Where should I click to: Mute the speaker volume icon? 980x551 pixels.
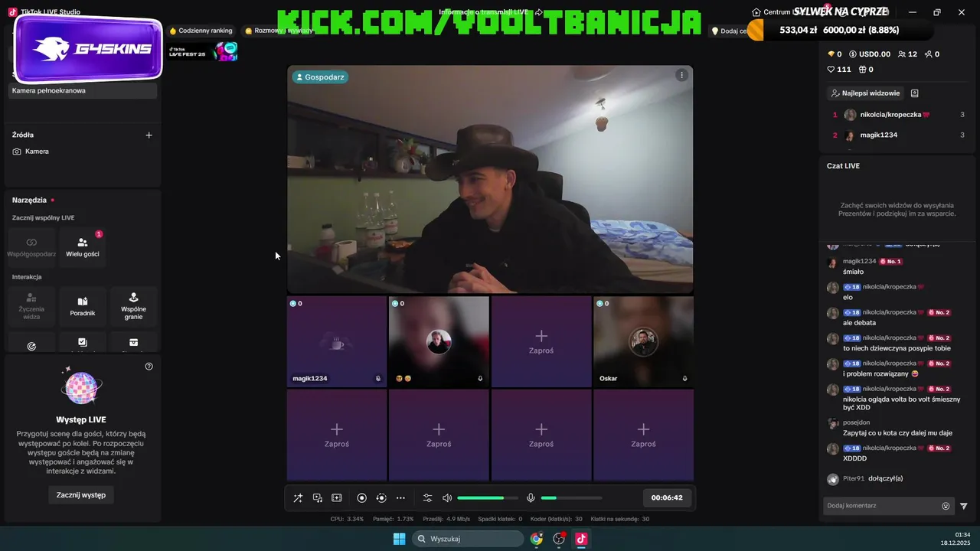[x=447, y=498]
